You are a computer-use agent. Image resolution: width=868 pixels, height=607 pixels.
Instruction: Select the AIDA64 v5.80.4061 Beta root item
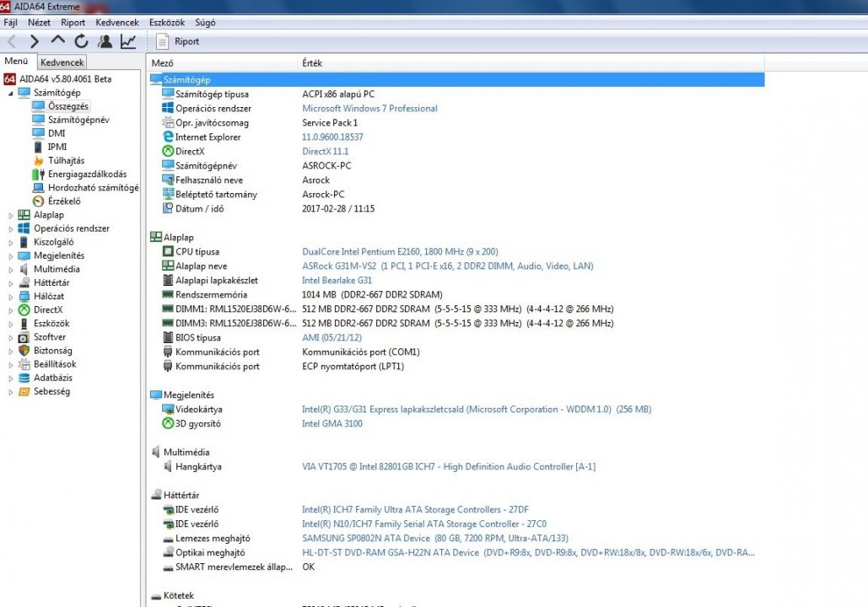point(57,79)
